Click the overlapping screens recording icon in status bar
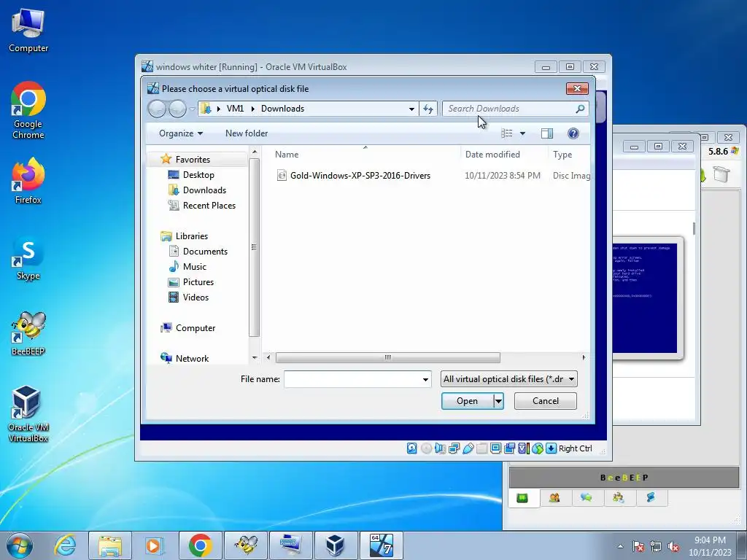This screenshot has height=560, width=747. pyautogui.click(x=510, y=448)
